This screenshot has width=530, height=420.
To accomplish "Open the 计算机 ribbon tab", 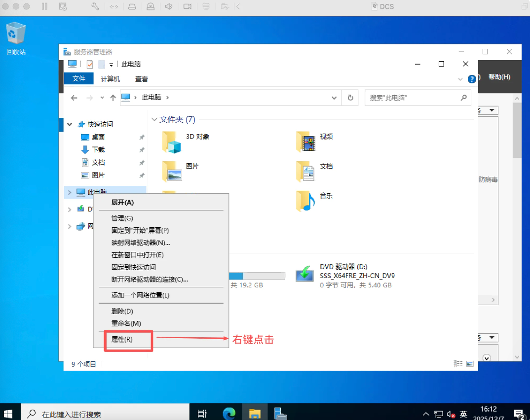I will (x=110, y=79).
